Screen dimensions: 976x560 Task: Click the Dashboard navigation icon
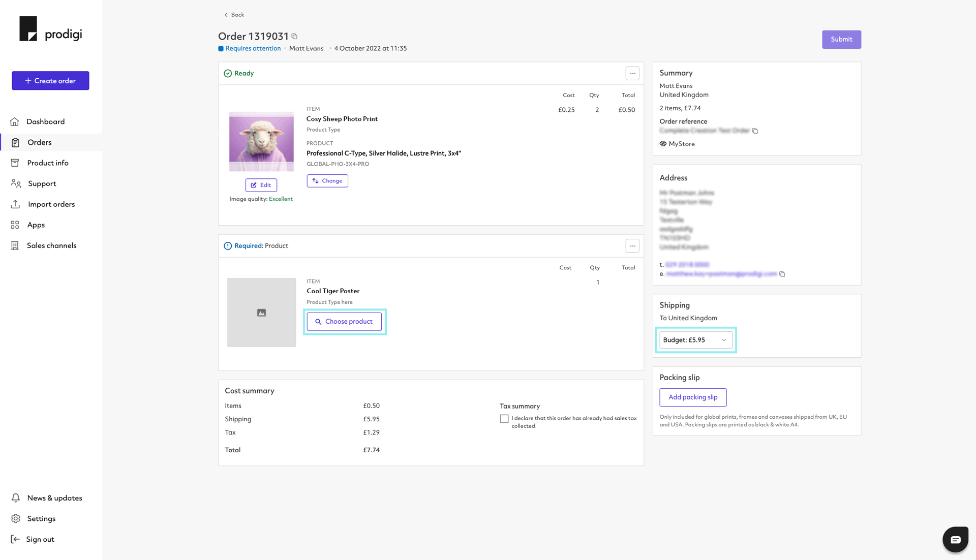pyautogui.click(x=15, y=121)
